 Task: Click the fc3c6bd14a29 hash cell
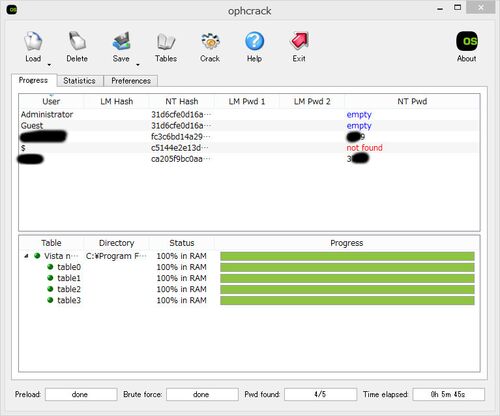pyautogui.click(x=181, y=137)
